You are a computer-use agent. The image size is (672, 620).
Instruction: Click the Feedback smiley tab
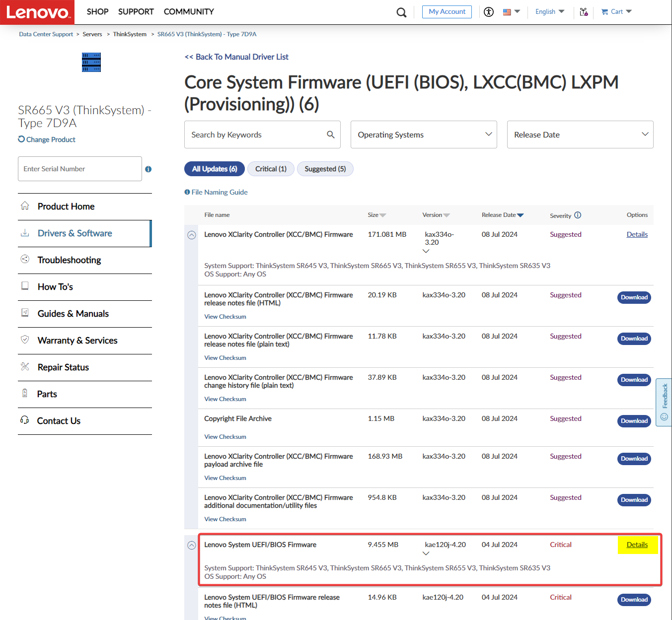664,403
